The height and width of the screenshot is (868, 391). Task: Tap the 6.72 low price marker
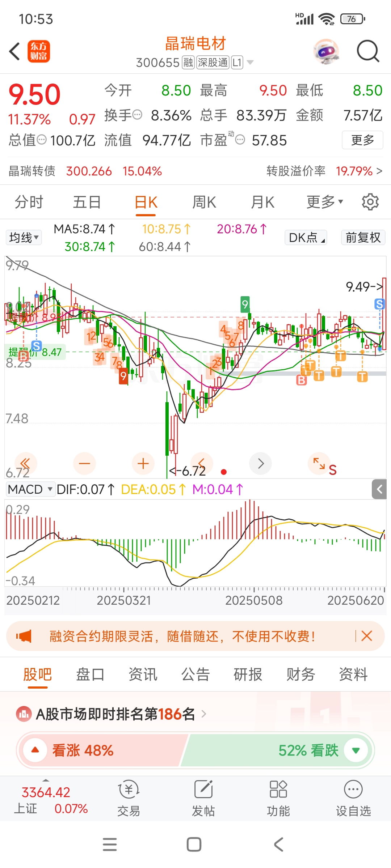[188, 471]
